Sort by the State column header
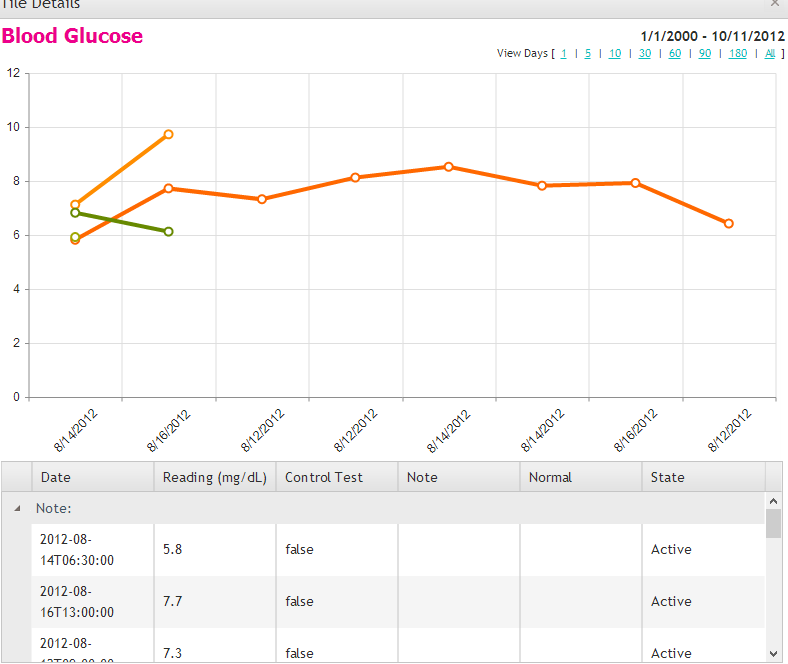 (x=704, y=477)
